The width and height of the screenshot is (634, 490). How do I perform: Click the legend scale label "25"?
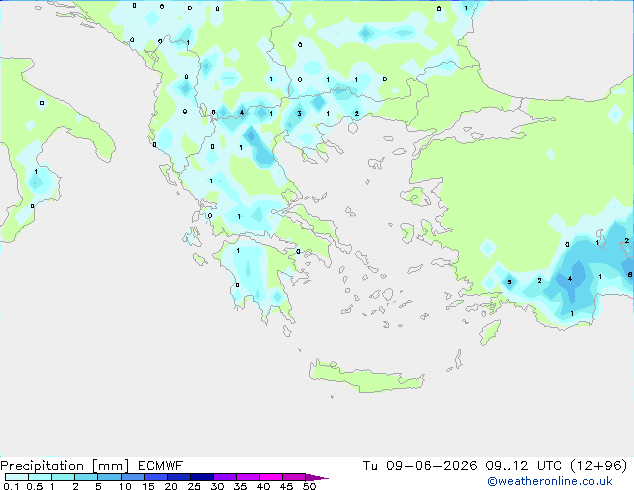(x=194, y=486)
